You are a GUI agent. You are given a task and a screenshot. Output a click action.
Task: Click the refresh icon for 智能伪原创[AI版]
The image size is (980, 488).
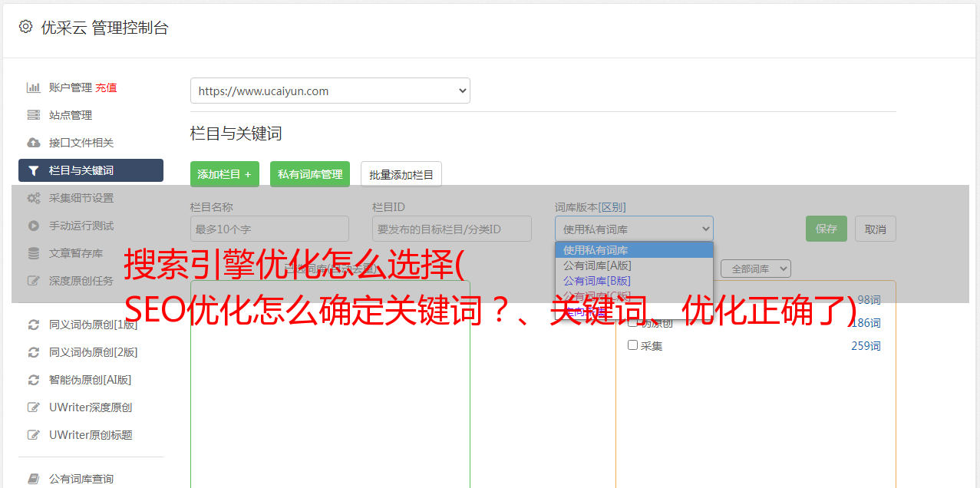[x=34, y=380]
